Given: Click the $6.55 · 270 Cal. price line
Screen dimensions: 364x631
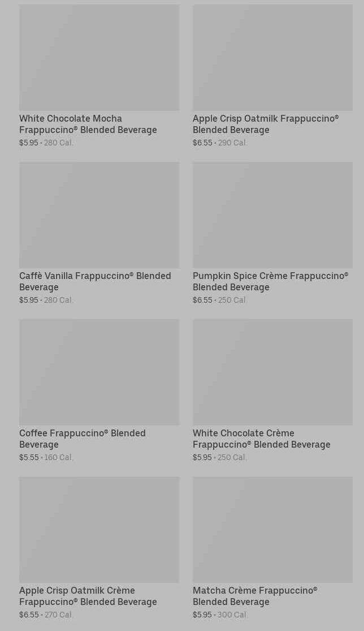Looking at the screenshot, I should pyautogui.click(x=46, y=615).
